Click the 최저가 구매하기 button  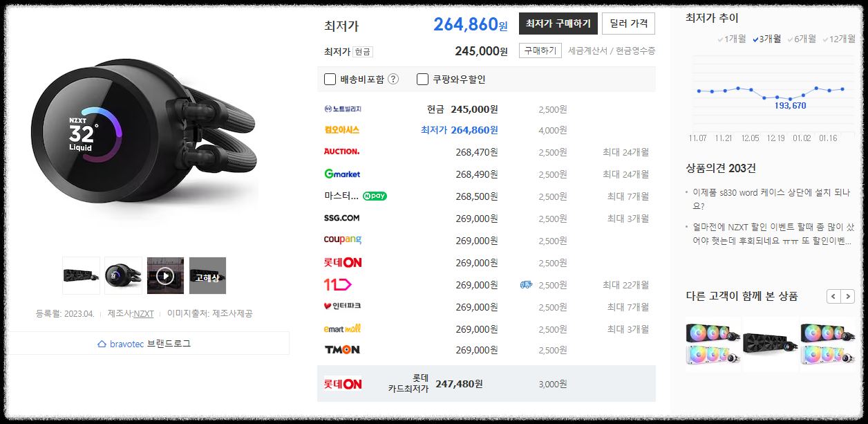point(558,24)
